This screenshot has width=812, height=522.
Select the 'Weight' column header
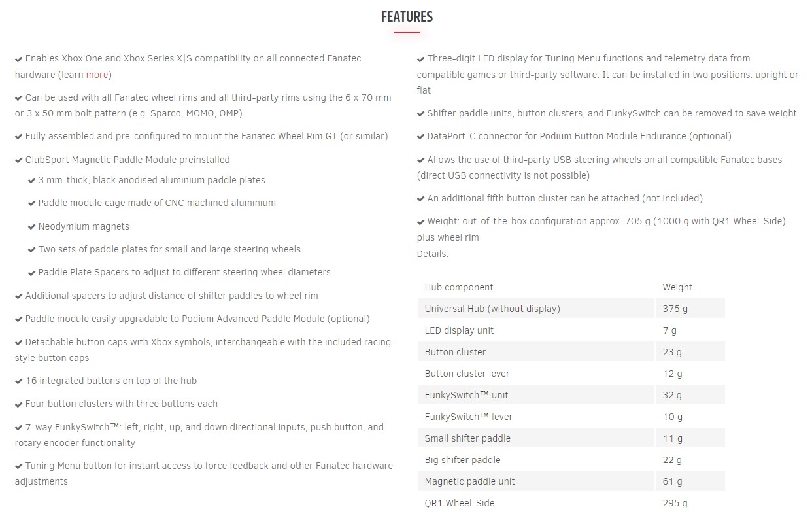pyautogui.click(x=677, y=287)
